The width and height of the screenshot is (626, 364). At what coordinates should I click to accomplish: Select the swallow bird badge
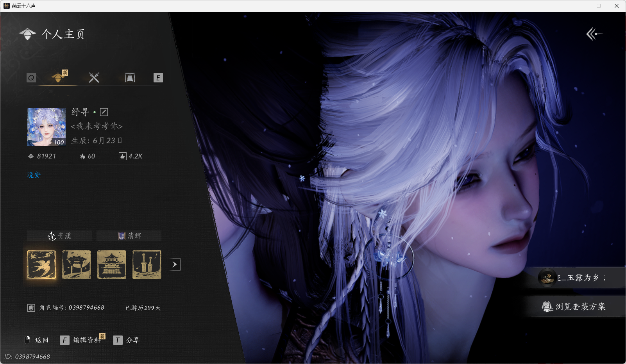[x=41, y=265]
